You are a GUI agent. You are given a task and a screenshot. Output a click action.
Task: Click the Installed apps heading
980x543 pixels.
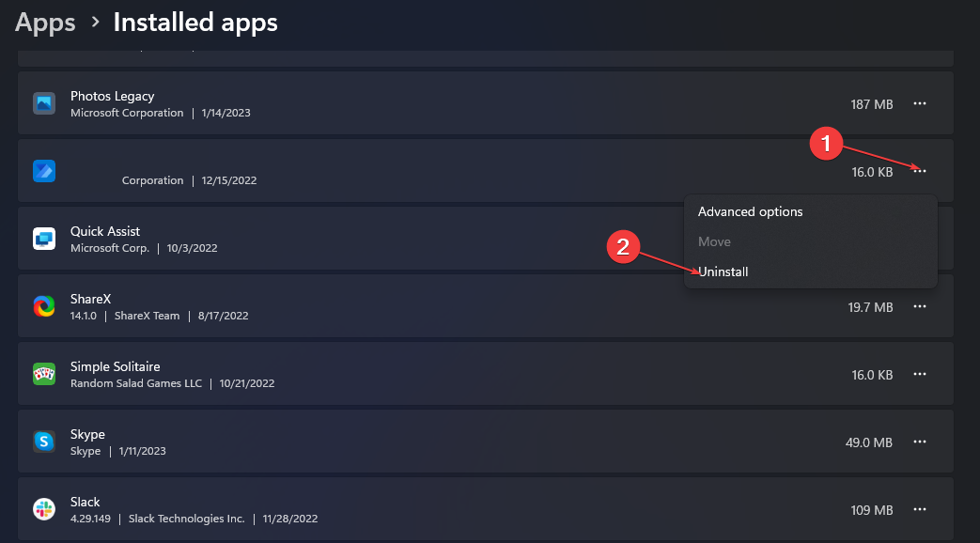coord(195,23)
